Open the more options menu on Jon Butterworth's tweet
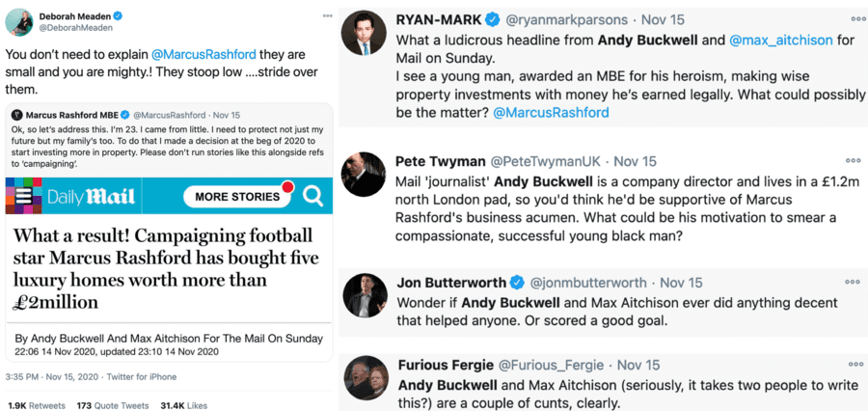The width and height of the screenshot is (868, 411). pos(853,282)
